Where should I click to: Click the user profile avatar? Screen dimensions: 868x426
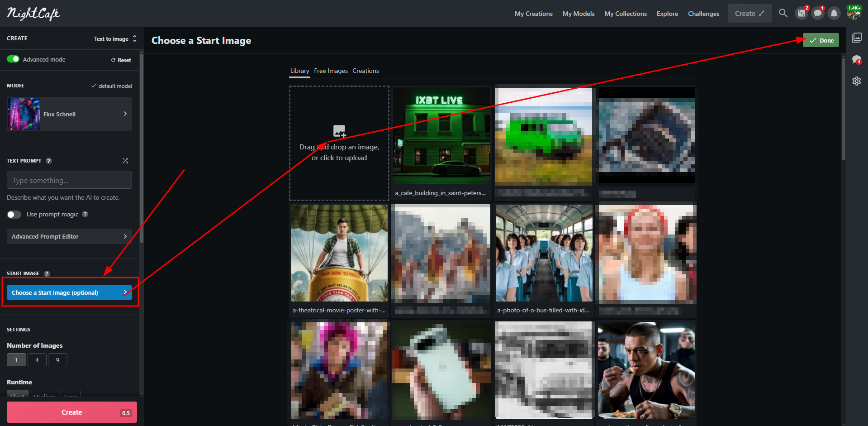pos(854,14)
